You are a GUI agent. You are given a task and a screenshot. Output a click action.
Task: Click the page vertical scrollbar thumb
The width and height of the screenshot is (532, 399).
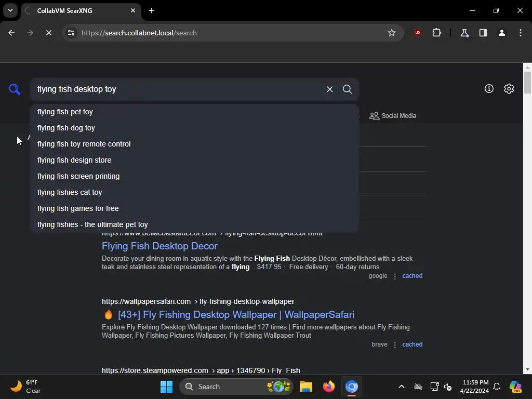[527, 83]
